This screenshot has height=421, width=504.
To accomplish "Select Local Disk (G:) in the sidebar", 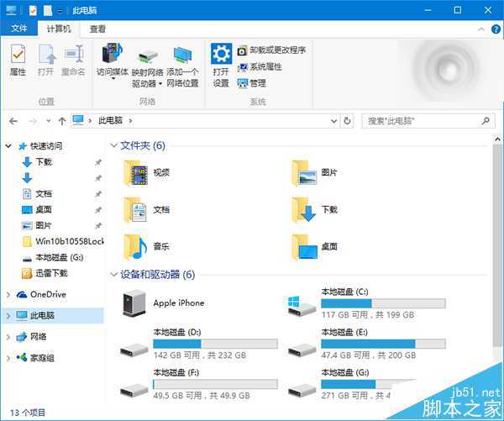I will pos(53,257).
